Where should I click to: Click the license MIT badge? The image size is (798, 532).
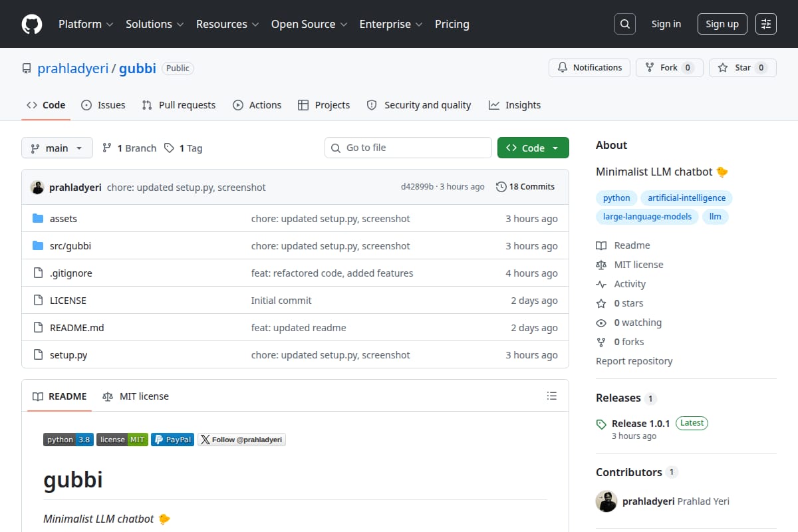122,440
